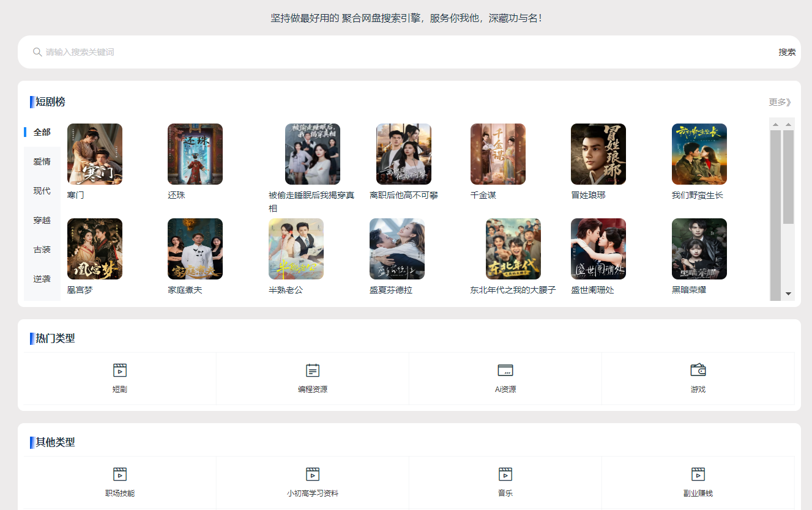Select the AI资源 icon

[x=505, y=370]
